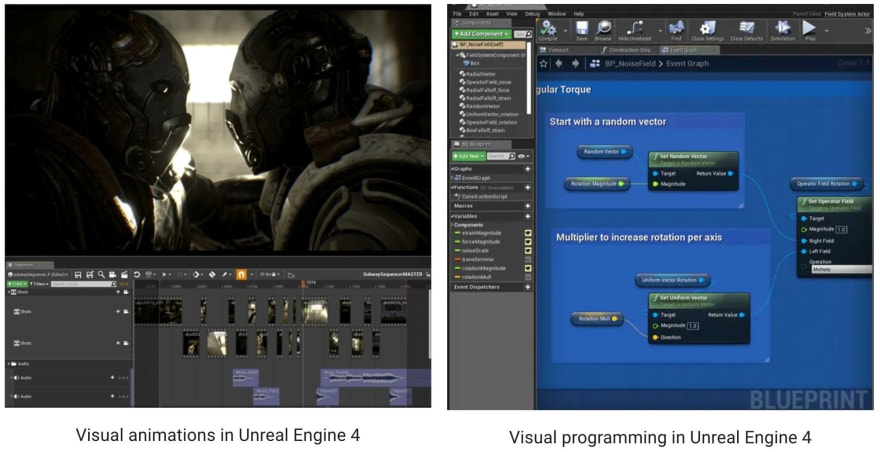
Task: Select BP_NoiseField(self) in Components
Action: [489, 44]
